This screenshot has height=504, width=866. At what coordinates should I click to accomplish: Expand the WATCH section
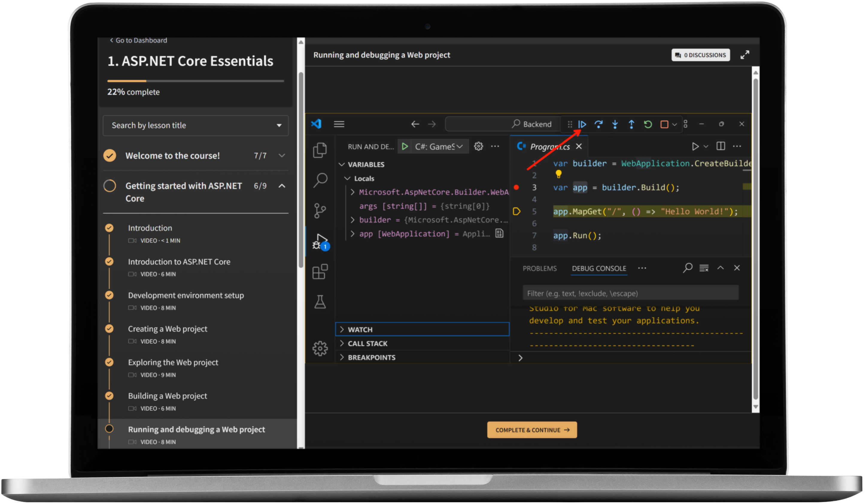(x=422, y=329)
